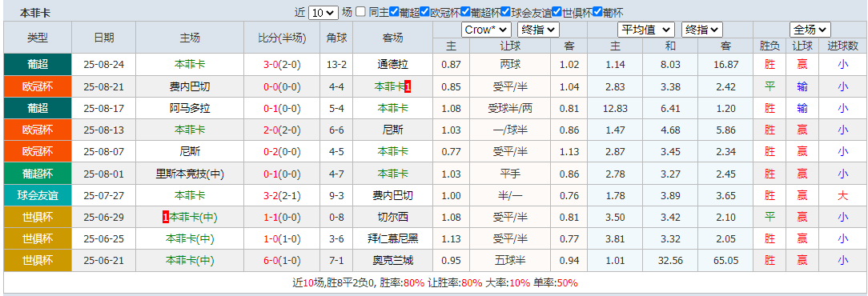
Task: Click the 25-08-24 date cell
Action: coord(104,65)
